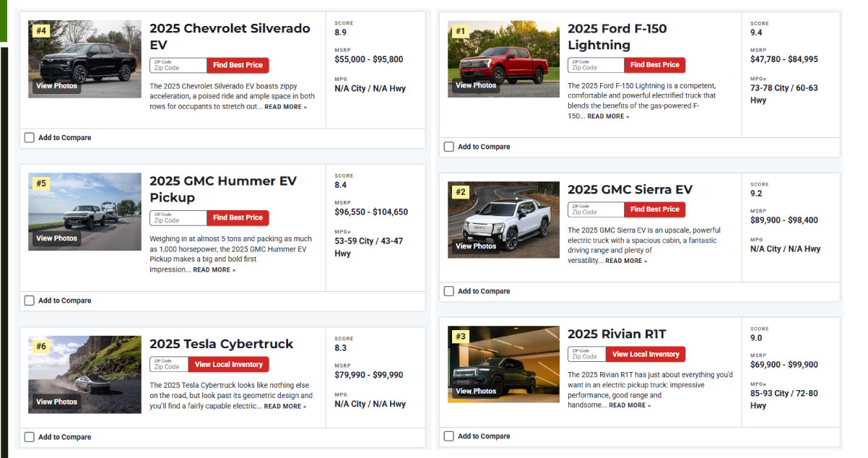Check Add to Compare for Silverado EV

(30, 137)
